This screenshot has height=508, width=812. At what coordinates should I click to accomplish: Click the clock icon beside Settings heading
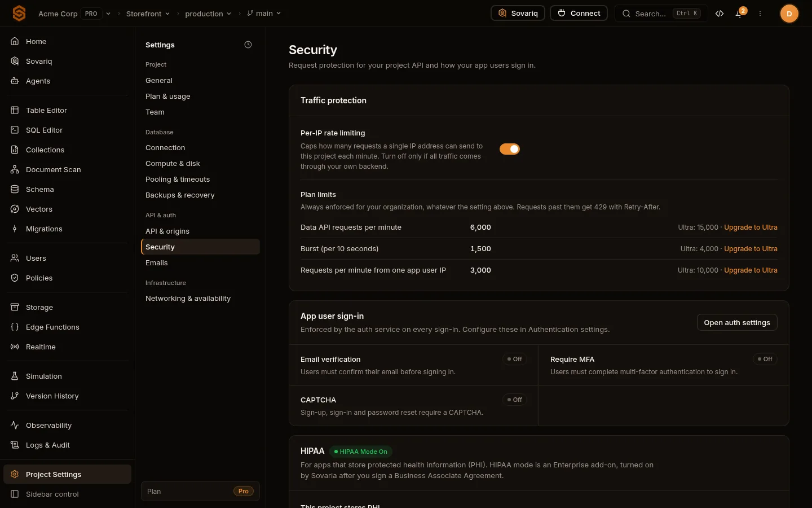pos(248,45)
